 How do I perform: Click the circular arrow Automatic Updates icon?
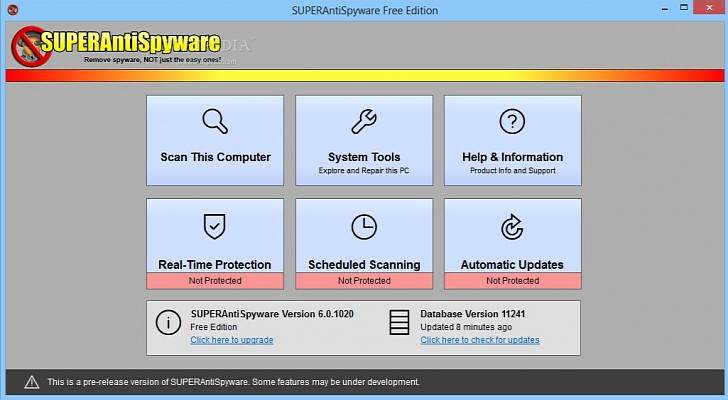[512, 227]
